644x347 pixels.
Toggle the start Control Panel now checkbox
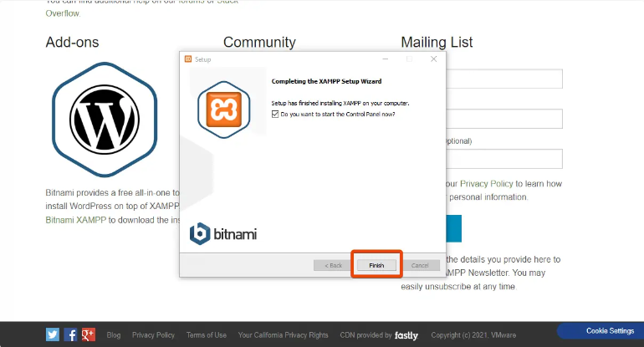tap(276, 114)
